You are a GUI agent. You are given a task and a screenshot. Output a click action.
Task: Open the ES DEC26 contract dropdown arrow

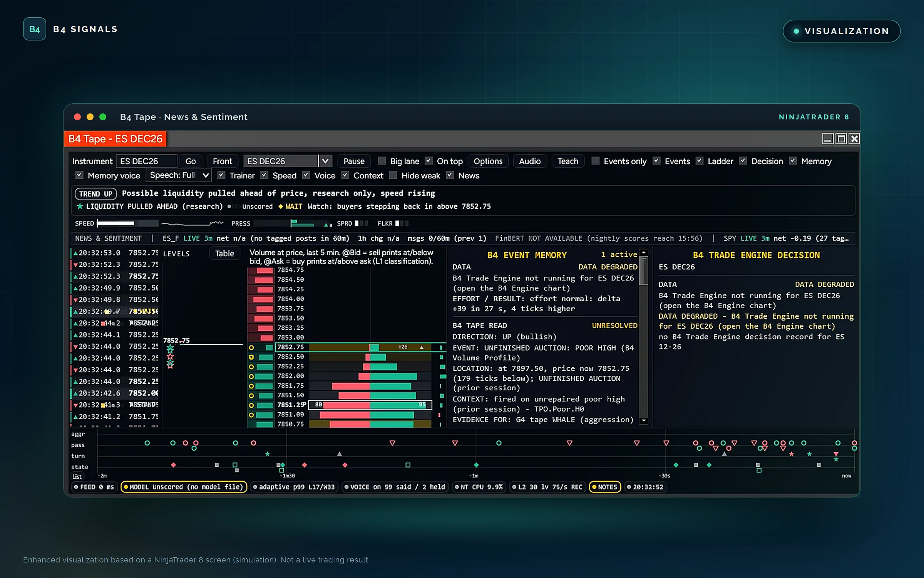point(325,161)
